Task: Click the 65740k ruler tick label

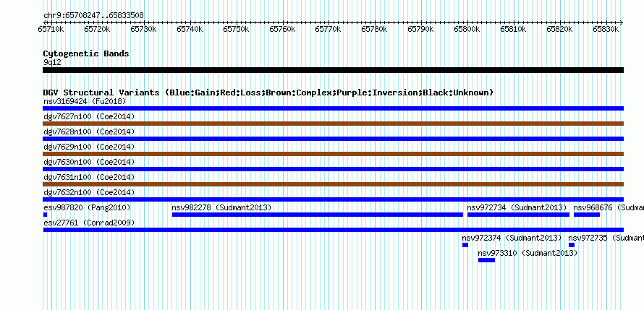Action: click(190, 29)
